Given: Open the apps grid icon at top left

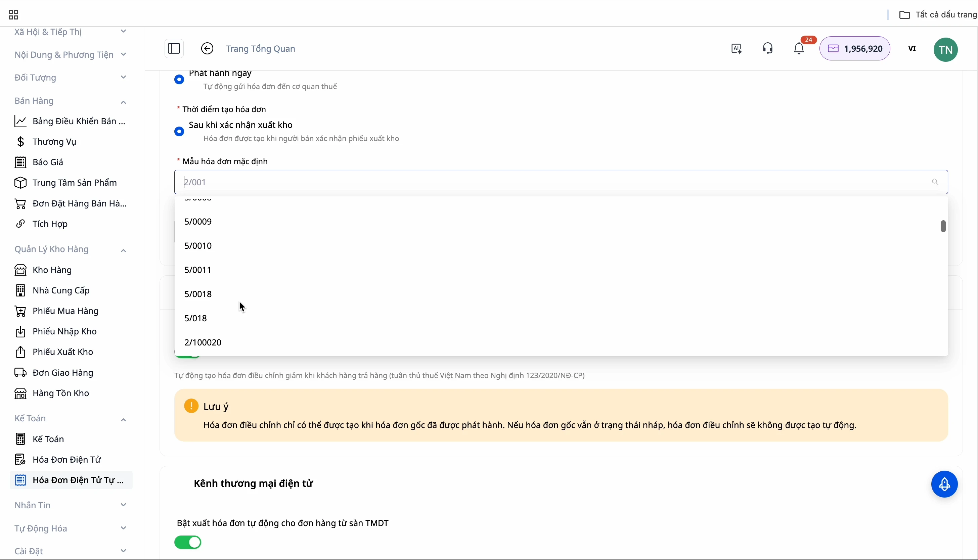Looking at the screenshot, I should [x=13, y=15].
